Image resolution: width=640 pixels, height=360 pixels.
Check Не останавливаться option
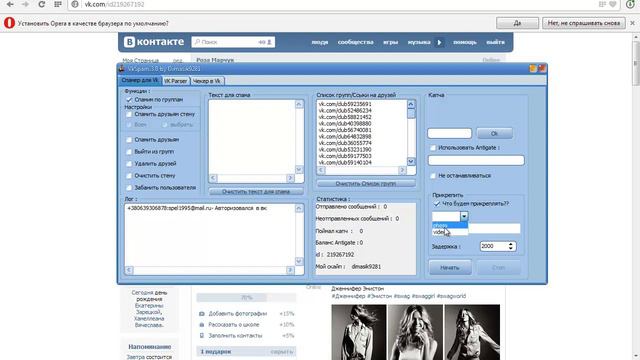coord(433,176)
